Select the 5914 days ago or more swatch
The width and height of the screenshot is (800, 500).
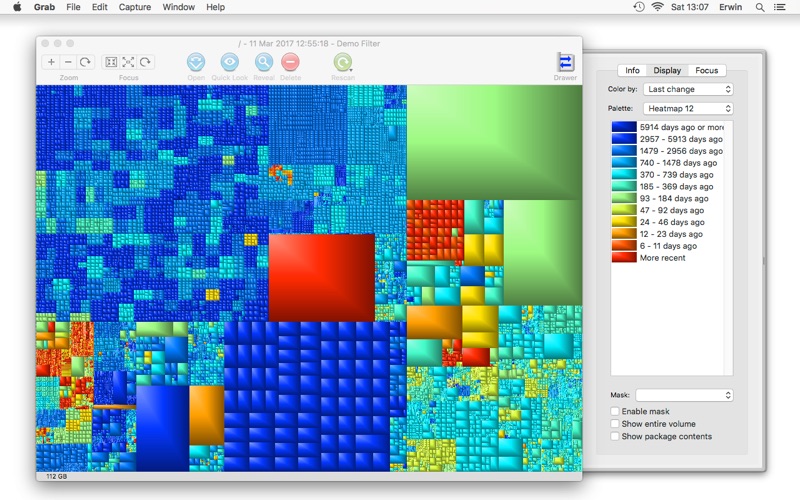click(624, 127)
